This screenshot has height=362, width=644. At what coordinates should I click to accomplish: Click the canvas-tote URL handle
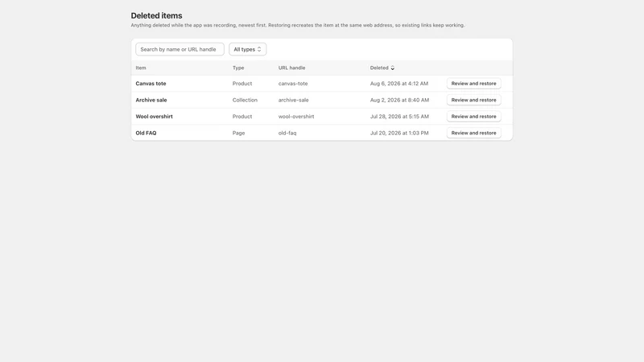(x=293, y=84)
